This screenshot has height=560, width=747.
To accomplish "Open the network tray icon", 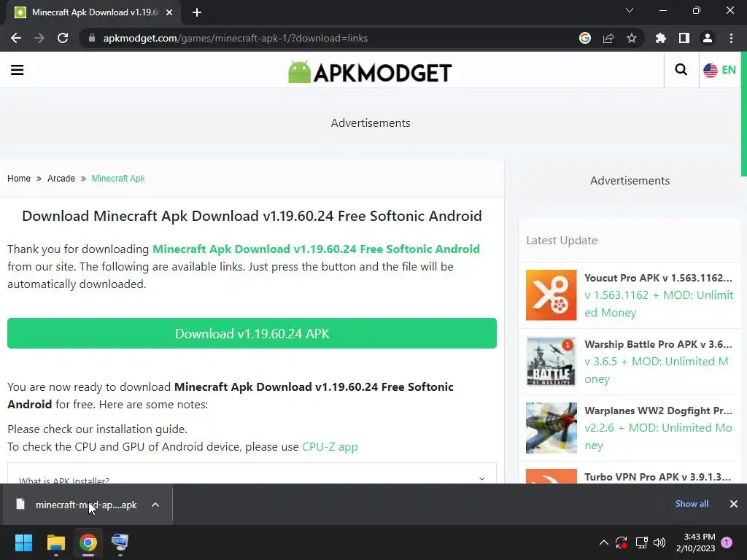I will [x=641, y=542].
